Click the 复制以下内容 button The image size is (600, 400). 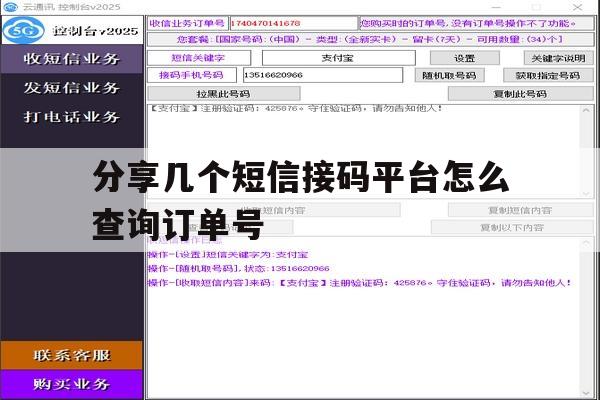[512, 227]
